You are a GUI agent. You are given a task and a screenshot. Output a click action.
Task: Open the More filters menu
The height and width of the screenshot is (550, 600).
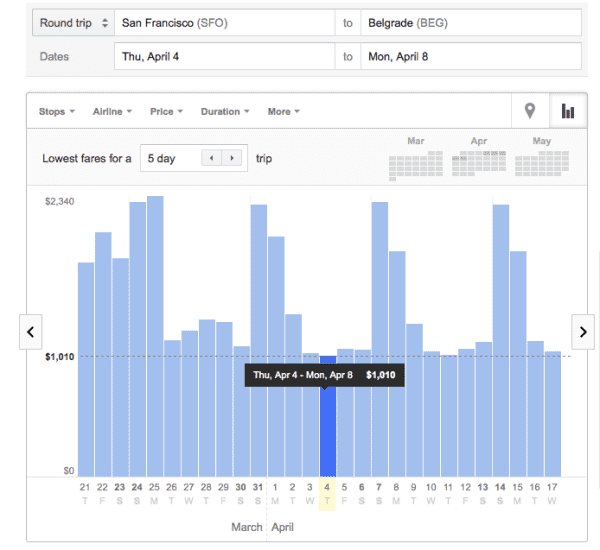click(284, 112)
